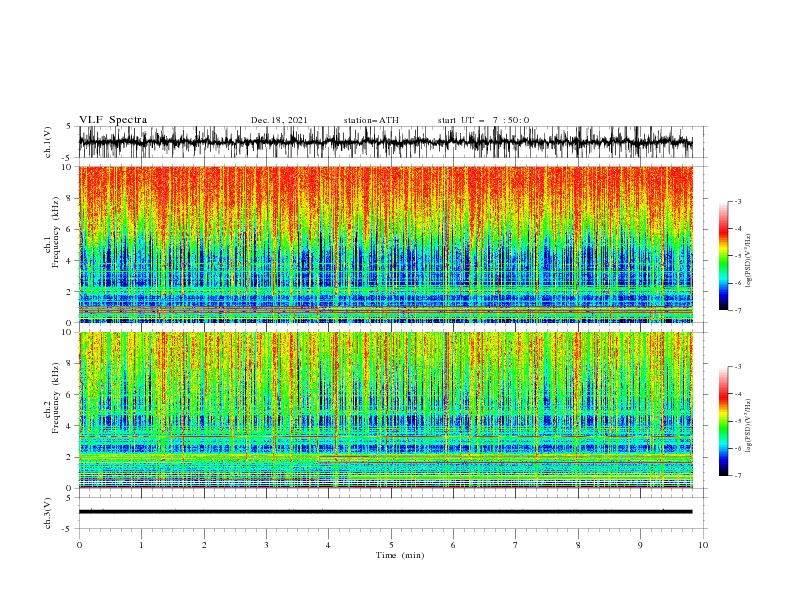
Task: Click the "0" tick on Time axis
Action: point(79,545)
